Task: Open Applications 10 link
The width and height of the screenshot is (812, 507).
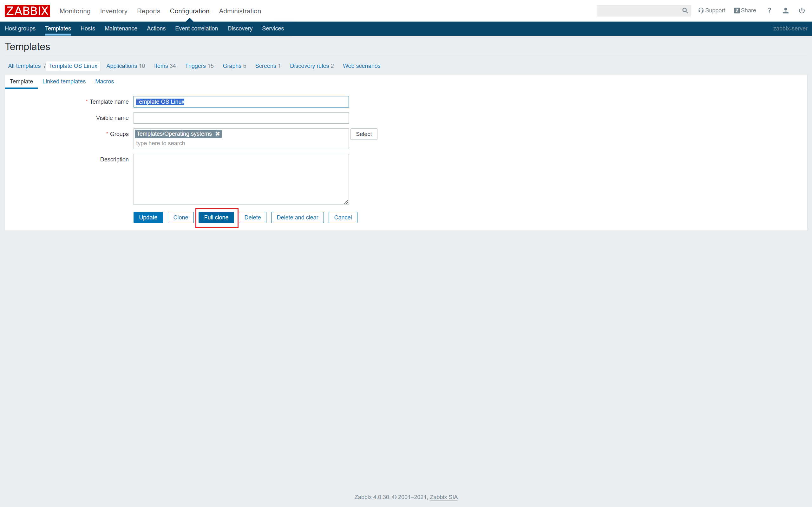Action: pos(125,66)
